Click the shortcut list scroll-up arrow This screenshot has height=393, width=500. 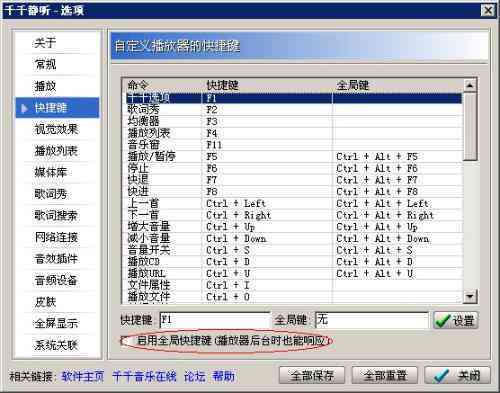click(x=470, y=86)
